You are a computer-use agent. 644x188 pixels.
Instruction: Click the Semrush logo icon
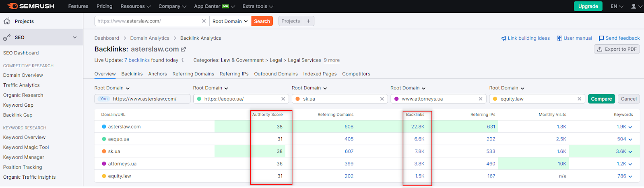(12, 6)
